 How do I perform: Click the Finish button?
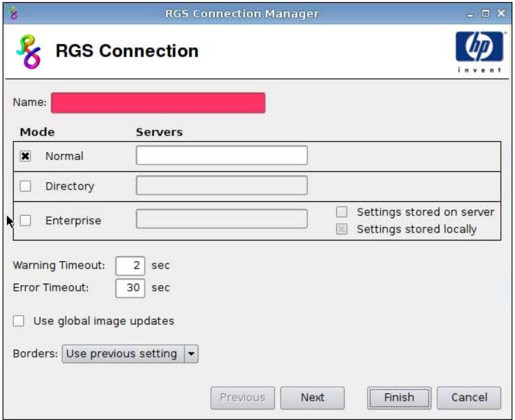pos(399,398)
